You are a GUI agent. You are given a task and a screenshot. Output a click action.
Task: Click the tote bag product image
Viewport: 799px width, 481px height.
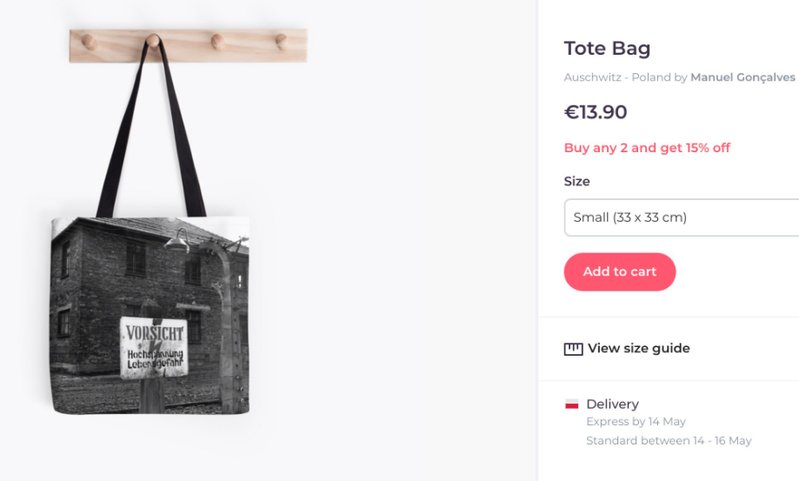coord(150,310)
